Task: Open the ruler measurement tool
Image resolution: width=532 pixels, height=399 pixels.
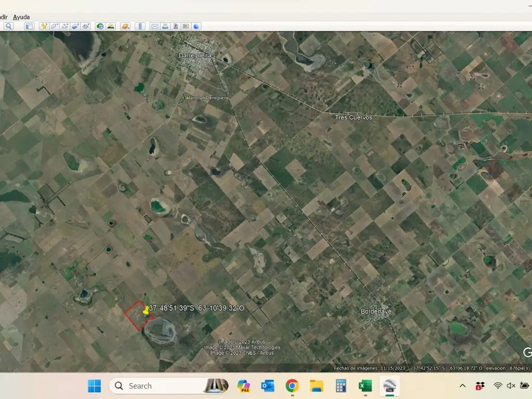Action: click(x=140, y=26)
